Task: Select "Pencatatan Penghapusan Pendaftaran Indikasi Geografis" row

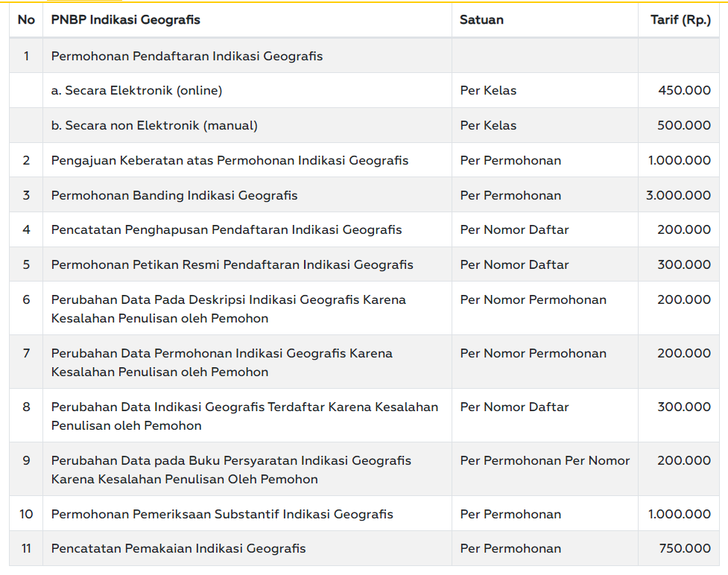Action: pyautogui.click(x=226, y=230)
